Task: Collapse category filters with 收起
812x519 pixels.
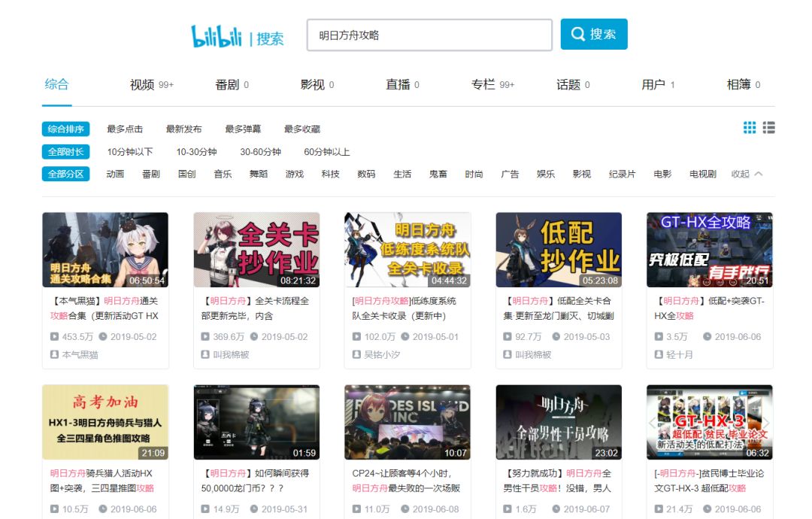Action: click(x=747, y=174)
